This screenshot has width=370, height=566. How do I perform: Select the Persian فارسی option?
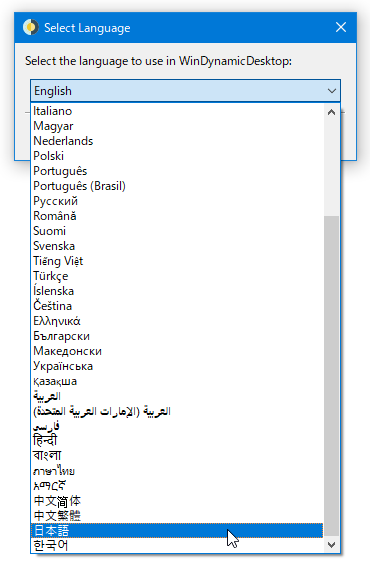point(177,426)
